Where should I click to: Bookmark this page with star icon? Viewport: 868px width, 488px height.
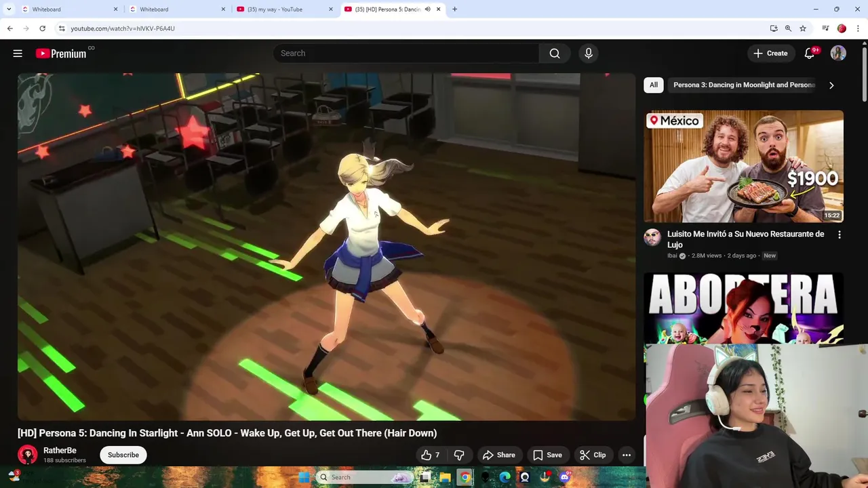[803, 28]
